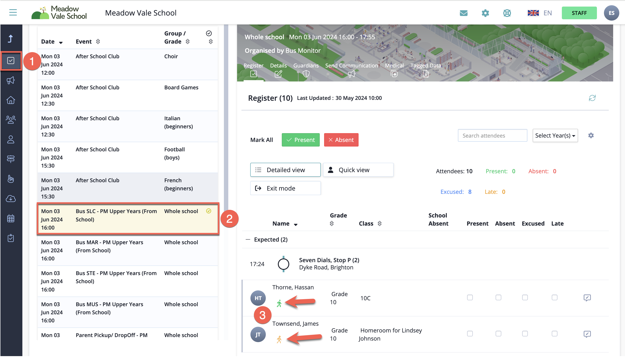Switch to Quick view
The image size is (625, 364).
click(x=358, y=170)
